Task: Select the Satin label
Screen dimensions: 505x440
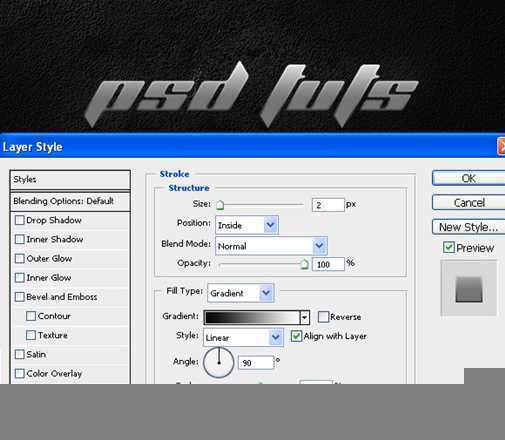Action: (36, 354)
